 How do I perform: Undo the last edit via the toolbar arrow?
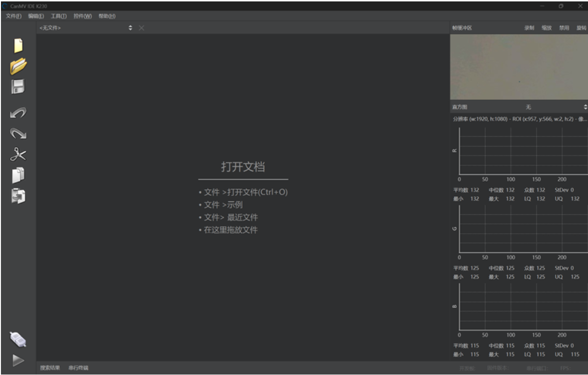pyautogui.click(x=18, y=113)
